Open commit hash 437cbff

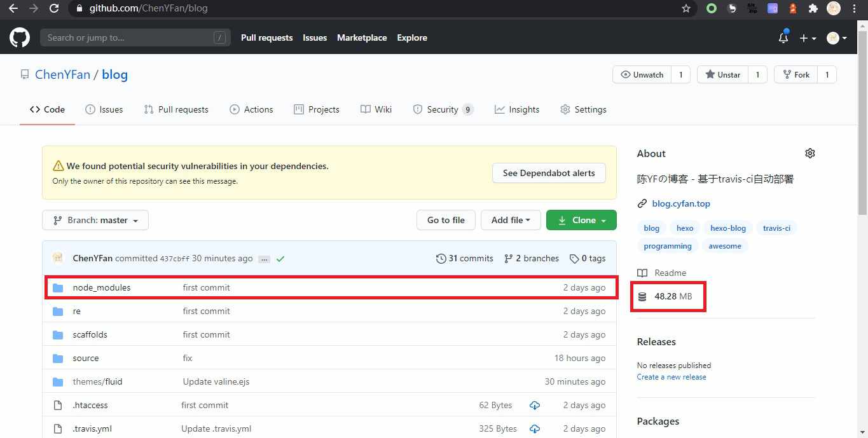click(x=175, y=259)
